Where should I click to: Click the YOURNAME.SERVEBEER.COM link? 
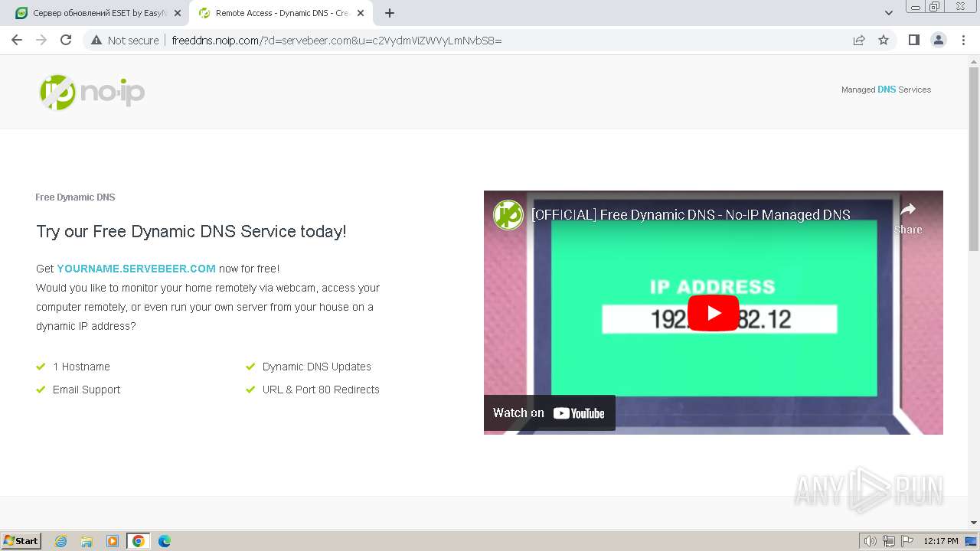point(136,269)
